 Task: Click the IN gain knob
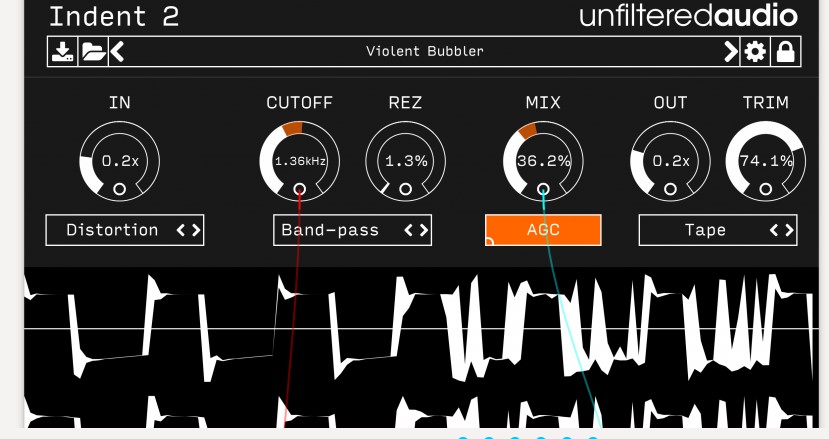119,161
